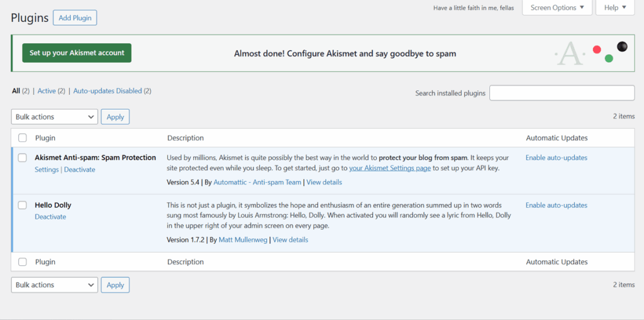Deactivate the Hello Dolly plugin
The image size is (644, 320).
click(50, 217)
